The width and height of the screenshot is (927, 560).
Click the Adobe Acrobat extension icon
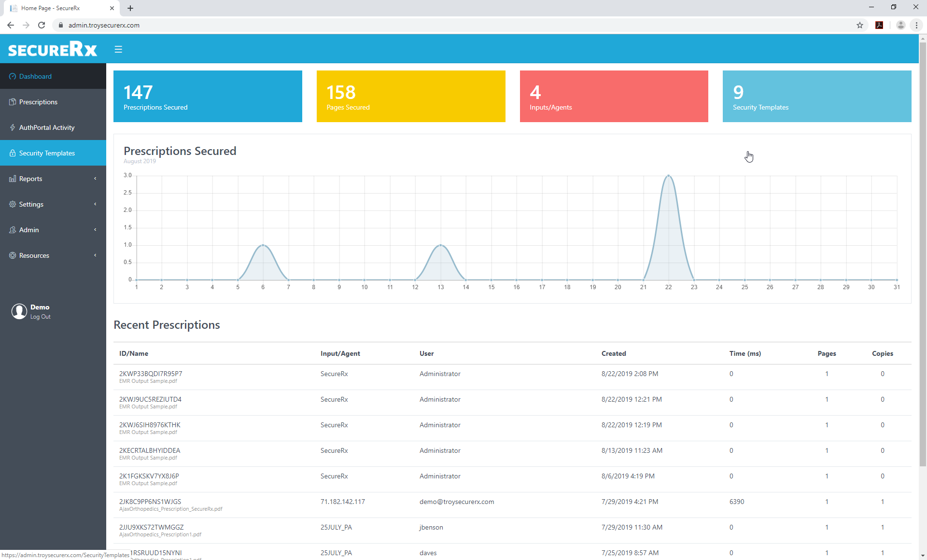coord(879,25)
